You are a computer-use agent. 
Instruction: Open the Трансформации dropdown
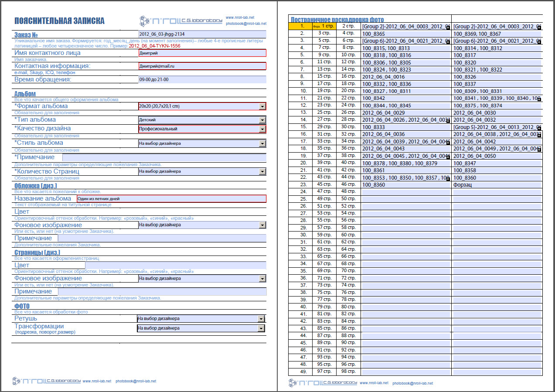261,328
